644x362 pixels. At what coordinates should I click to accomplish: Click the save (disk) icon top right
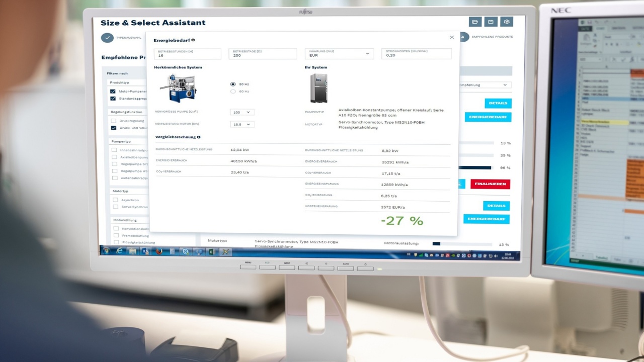click(491, 22)
